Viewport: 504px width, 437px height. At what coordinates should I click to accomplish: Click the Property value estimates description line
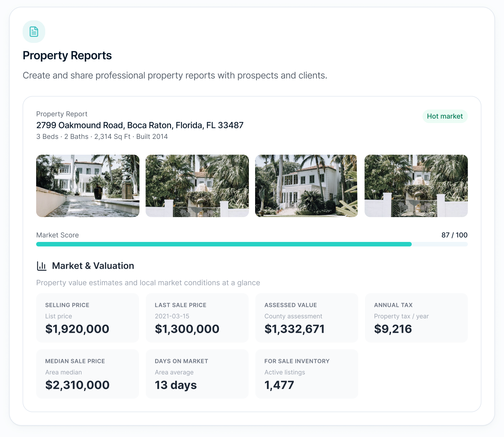(x=148, y=283)
